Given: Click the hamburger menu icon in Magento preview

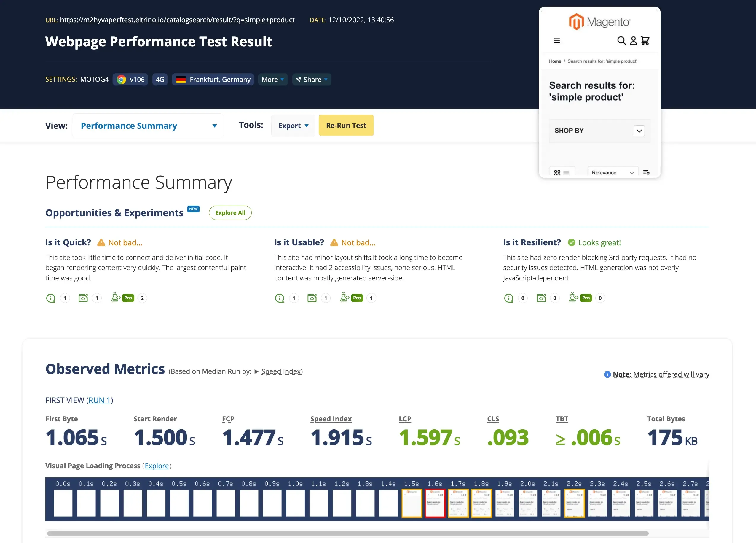Looking at the screenshot, I should pyautogui.click(x=557, y=41).
